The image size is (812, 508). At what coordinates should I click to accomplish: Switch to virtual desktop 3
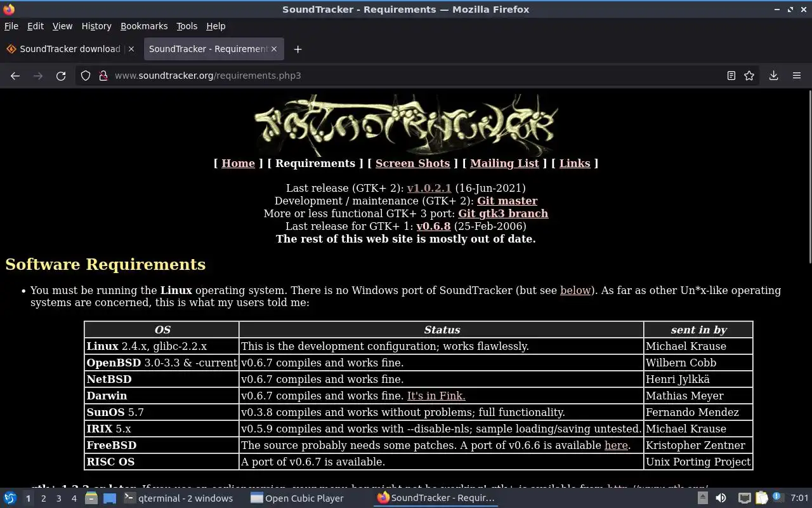[x=58, y=498]
